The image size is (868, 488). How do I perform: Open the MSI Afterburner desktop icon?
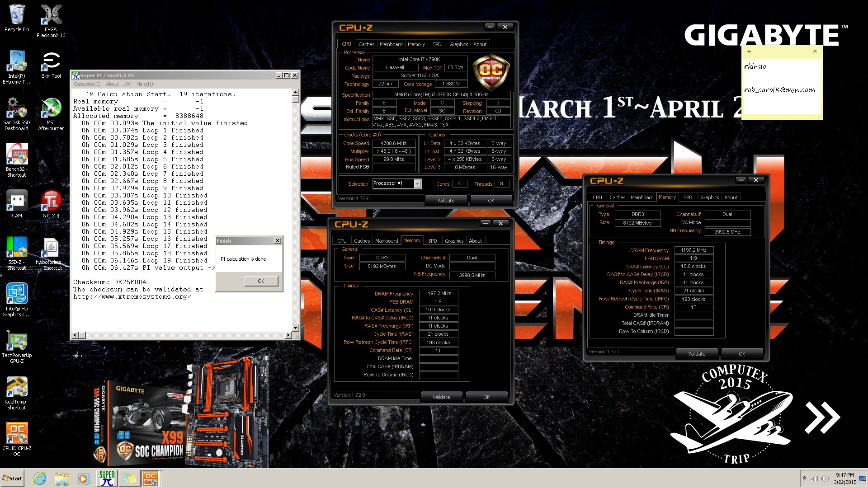pos(51,113)
